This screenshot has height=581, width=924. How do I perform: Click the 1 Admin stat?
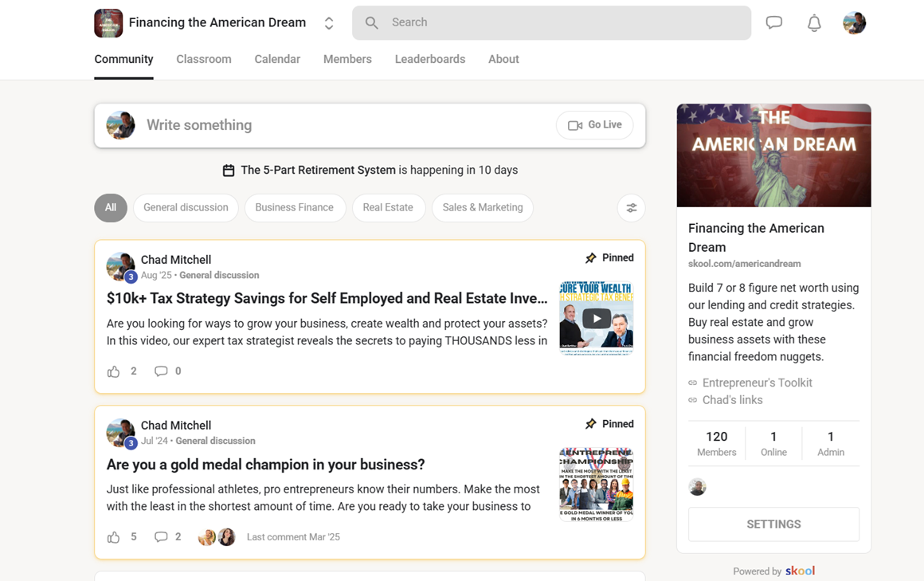coord(831,444)
